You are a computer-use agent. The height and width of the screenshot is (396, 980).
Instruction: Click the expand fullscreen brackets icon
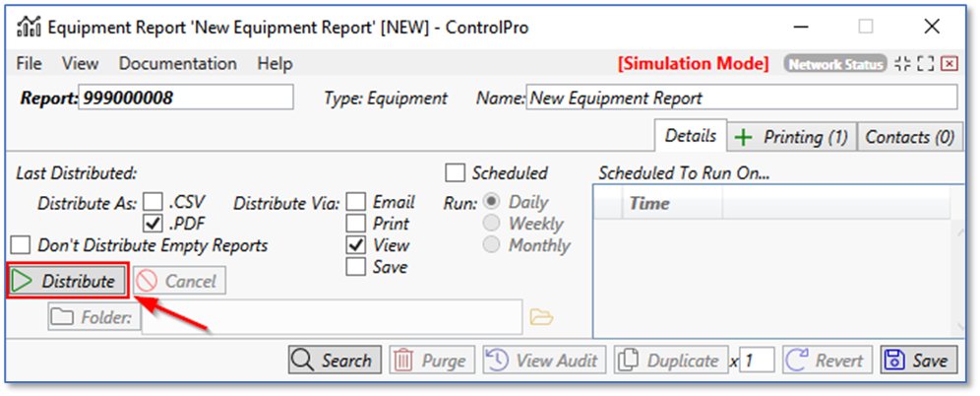(925, 64)
